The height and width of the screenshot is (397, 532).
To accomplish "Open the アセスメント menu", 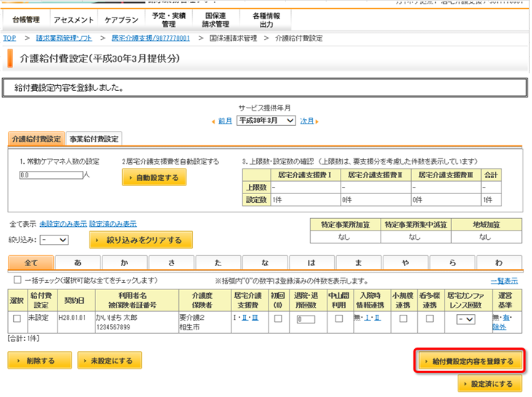I will click(x=74, y=20).
